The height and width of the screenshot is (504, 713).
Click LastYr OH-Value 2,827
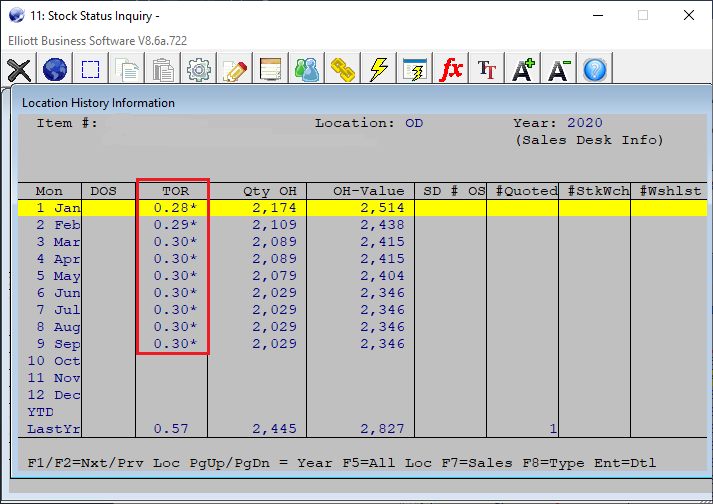pos(382,429)
